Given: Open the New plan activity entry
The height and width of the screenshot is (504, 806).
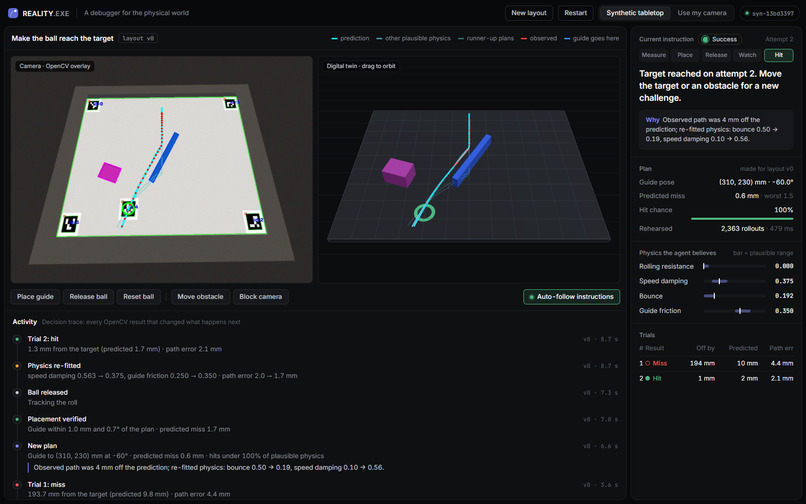Looking at the screenshot, I should pos(316,457).
